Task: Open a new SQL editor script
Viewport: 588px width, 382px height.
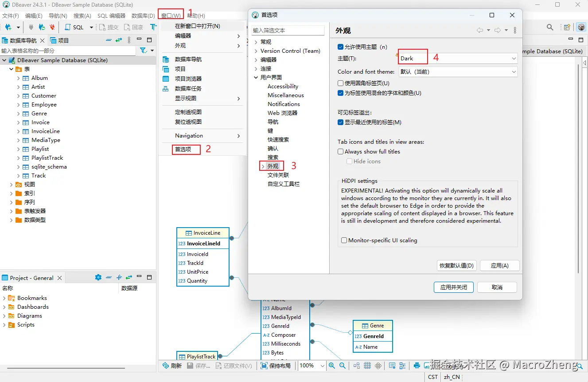Action: point(74,27)
